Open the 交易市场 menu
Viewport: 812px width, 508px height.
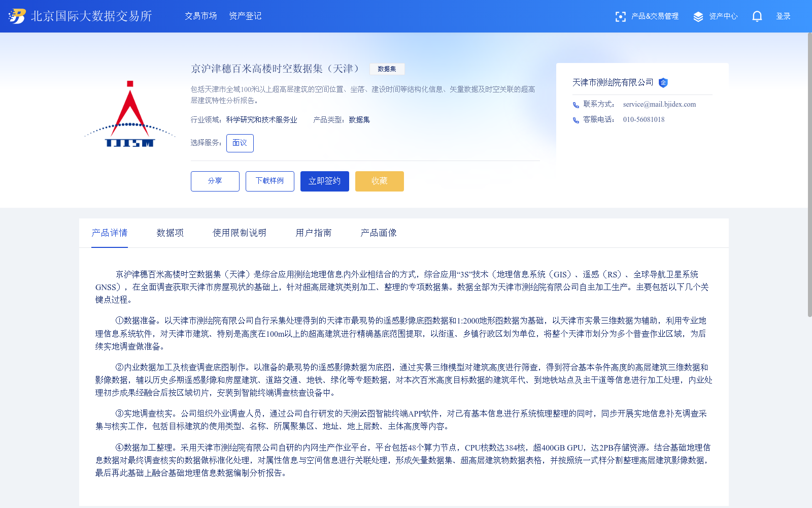point(201,16)
